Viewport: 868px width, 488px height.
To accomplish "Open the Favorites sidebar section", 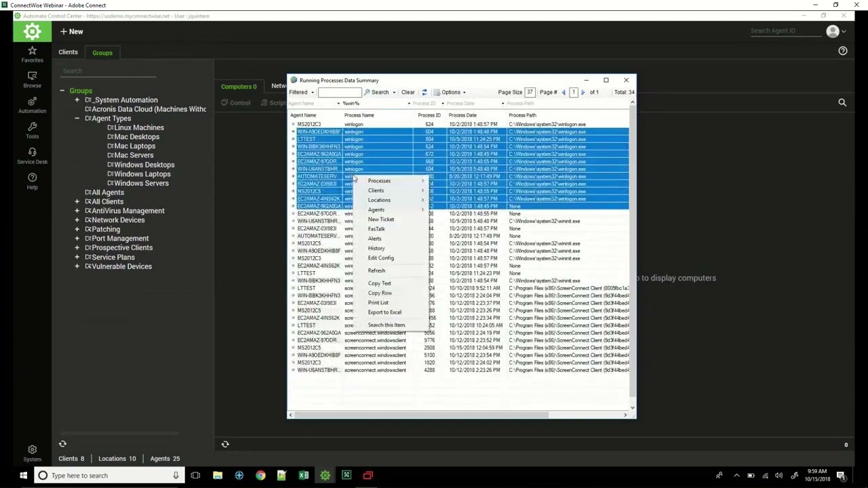I will tap(32, 54).
